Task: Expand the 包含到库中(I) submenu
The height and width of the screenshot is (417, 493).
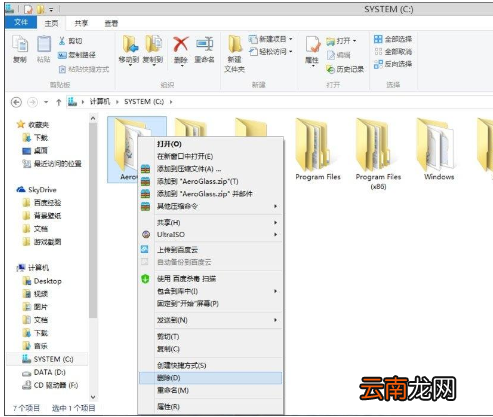Action: click(275, 291)
